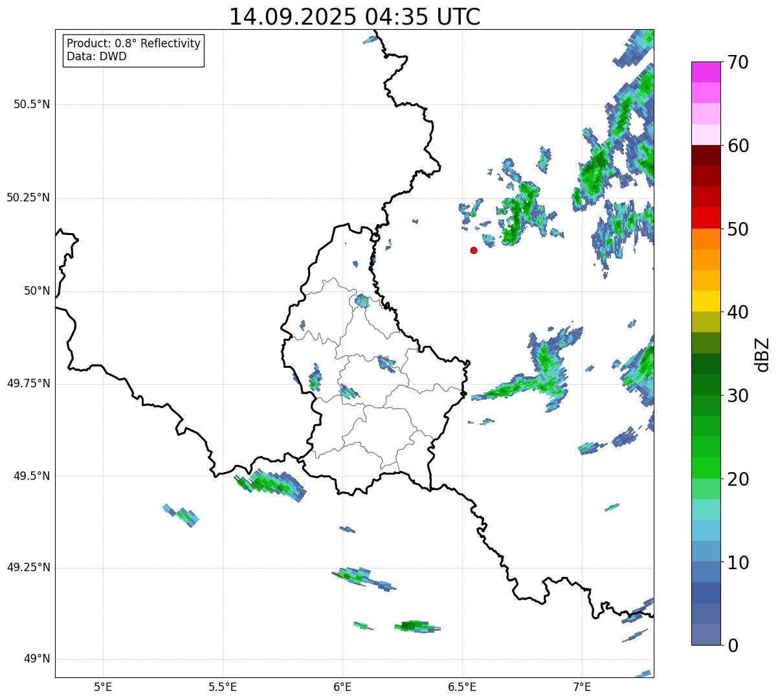
Task: Click the magenta top colorbar segment
Action: pyautogui.click(x=706, y=72)
